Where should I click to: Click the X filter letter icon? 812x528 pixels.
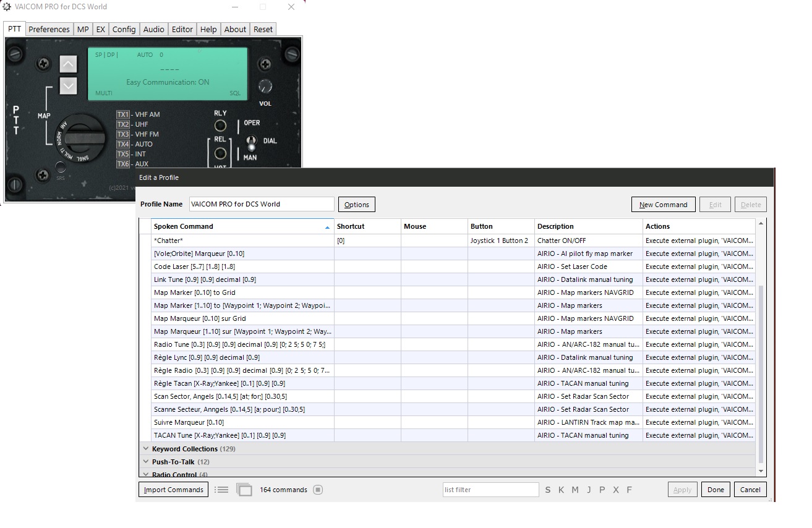pos(615,490)
